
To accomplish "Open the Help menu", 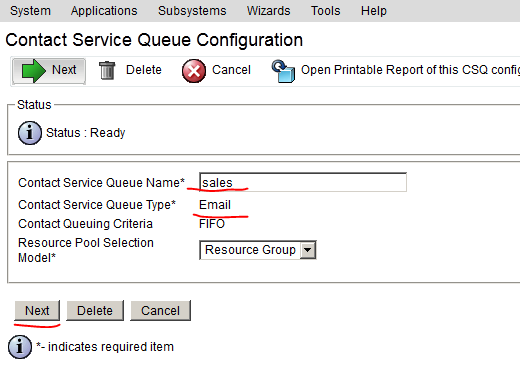I will [374, 11].
